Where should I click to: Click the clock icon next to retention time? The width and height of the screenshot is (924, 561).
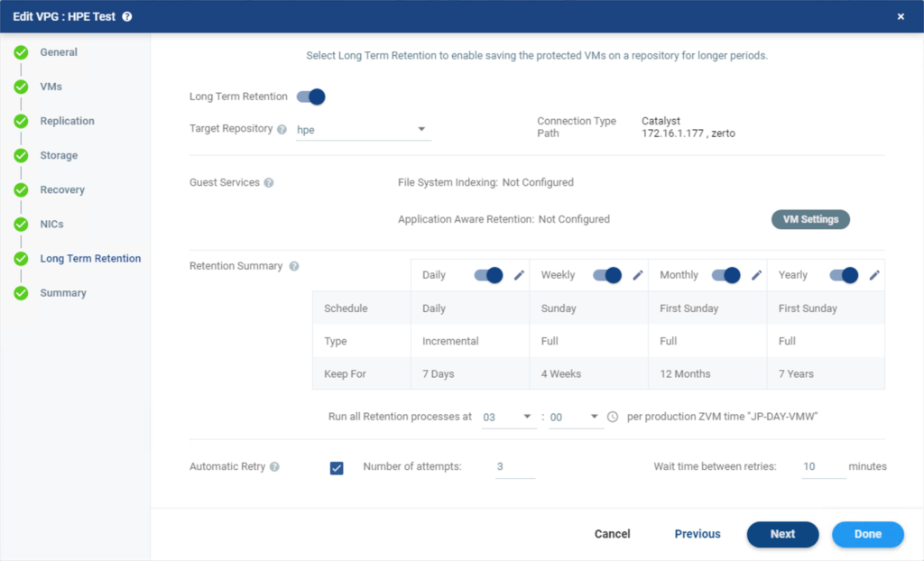click(613, 417)
